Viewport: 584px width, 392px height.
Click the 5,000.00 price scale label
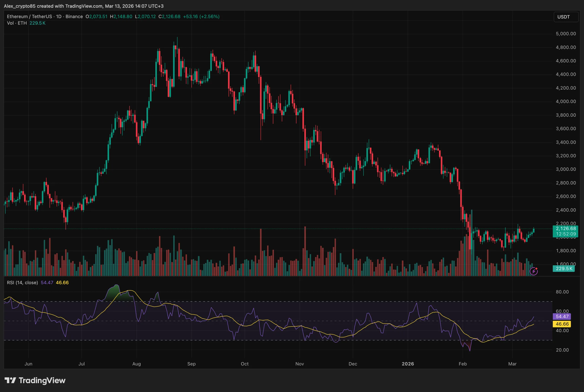coord(566,34)
